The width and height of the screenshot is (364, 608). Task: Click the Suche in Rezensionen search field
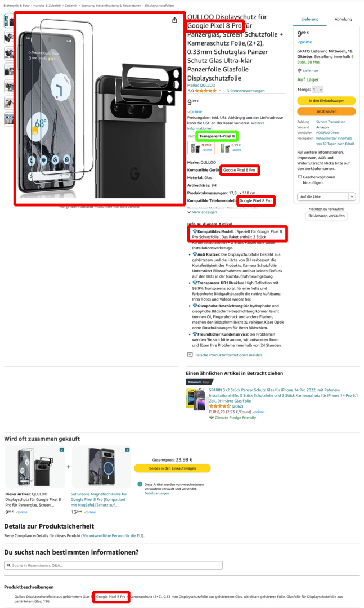point(113,565)
